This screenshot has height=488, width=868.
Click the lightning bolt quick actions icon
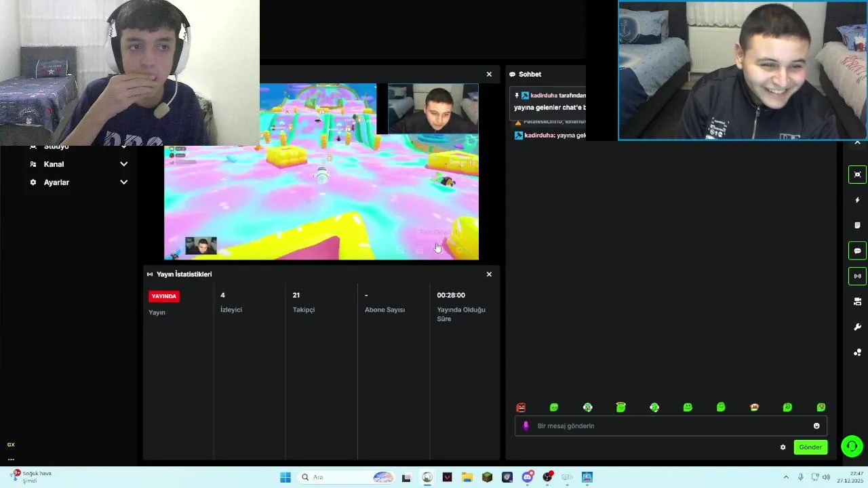click(x=857, y=200)
